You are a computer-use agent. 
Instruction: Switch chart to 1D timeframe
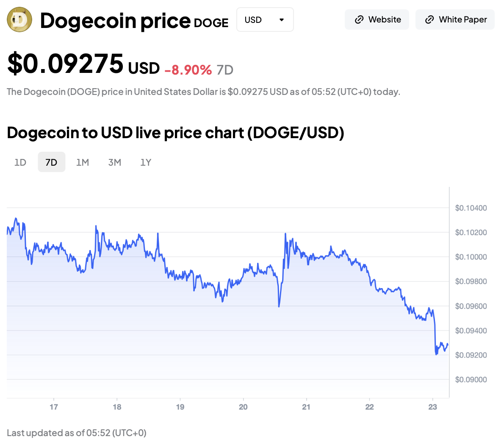tap(20, 162)
